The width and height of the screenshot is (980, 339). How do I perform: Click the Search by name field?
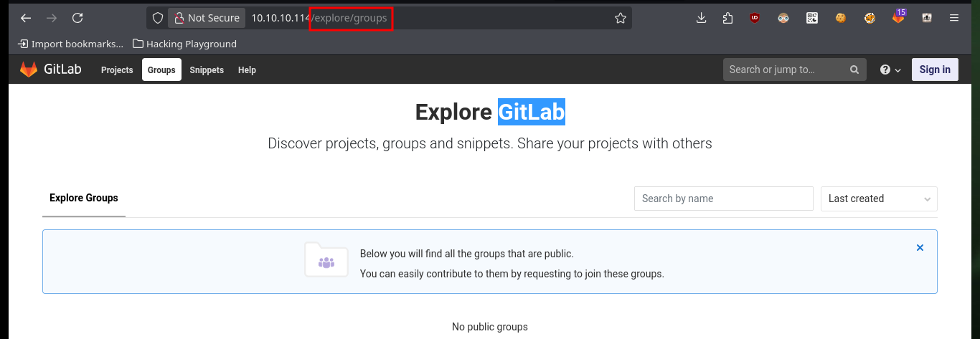(x=723, y=199)
